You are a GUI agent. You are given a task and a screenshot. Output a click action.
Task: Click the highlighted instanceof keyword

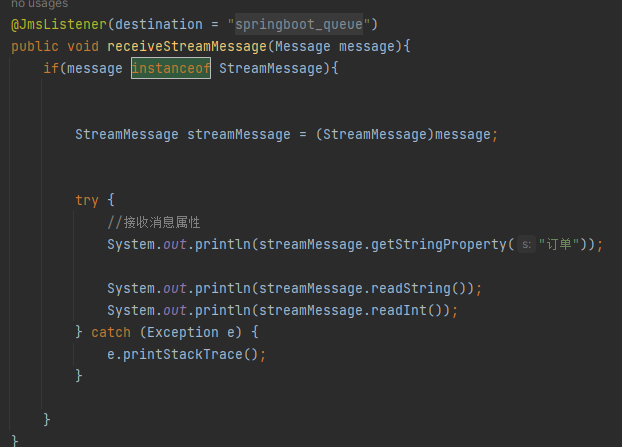point(170,68)
